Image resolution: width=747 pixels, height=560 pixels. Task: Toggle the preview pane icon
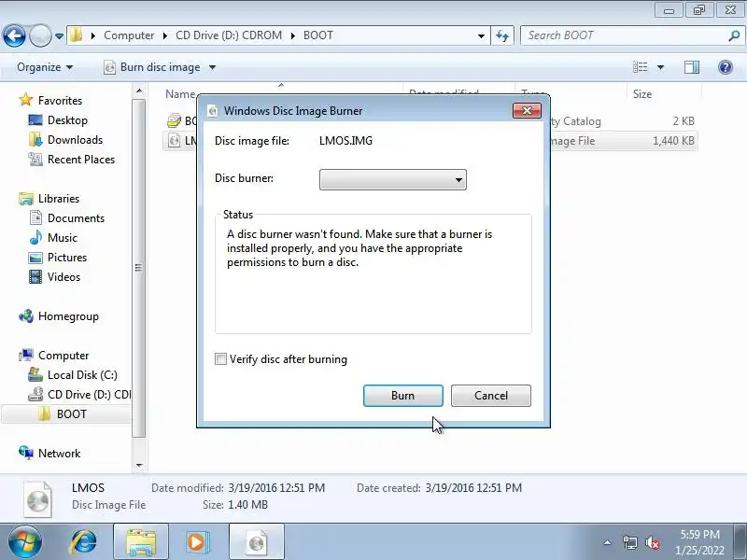pos(692,67)
